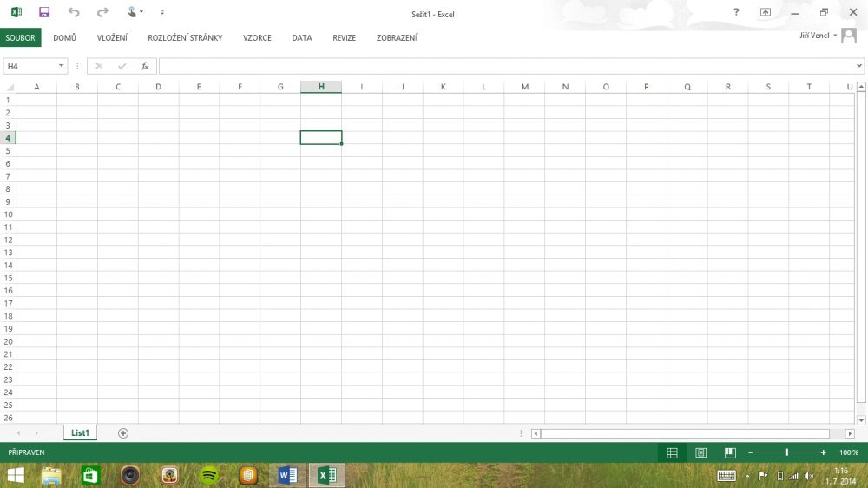Add a new sheet with plus icon

click(x=123, y=432)
